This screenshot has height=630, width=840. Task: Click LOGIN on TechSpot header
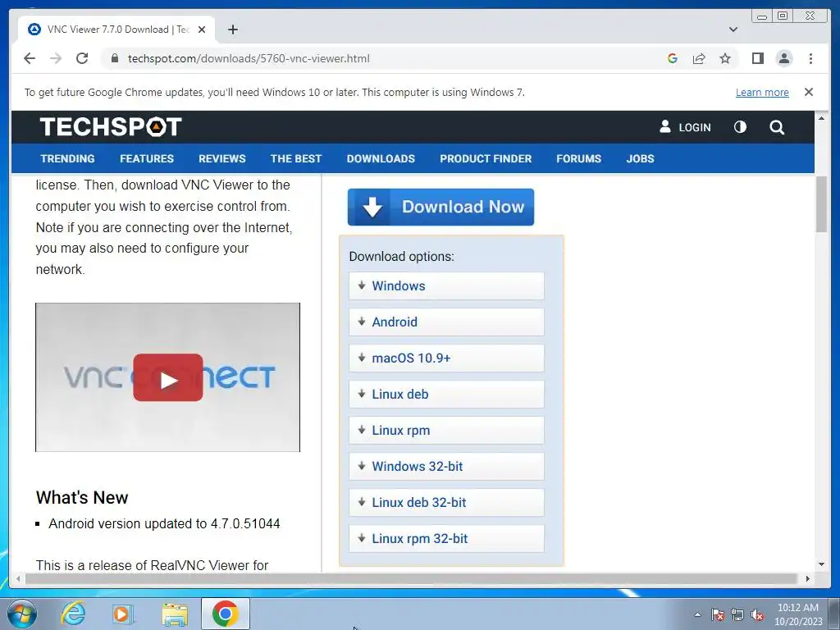click(x=685, y=127)
